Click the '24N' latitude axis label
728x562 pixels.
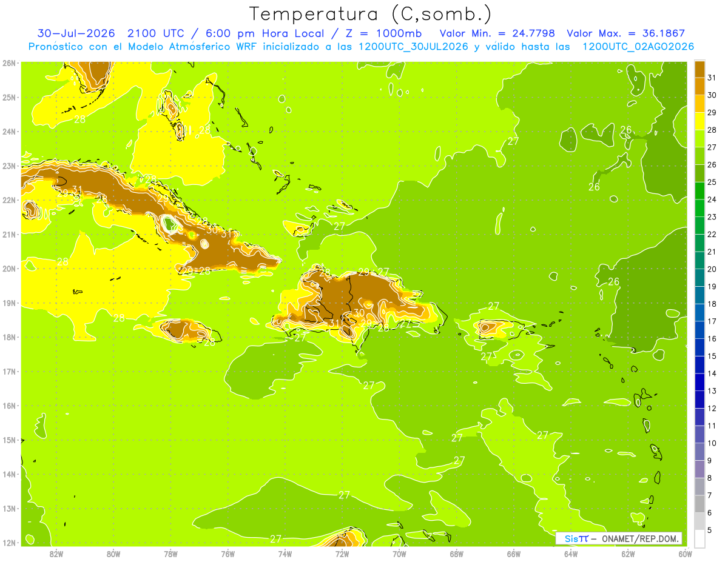(9, 132)
